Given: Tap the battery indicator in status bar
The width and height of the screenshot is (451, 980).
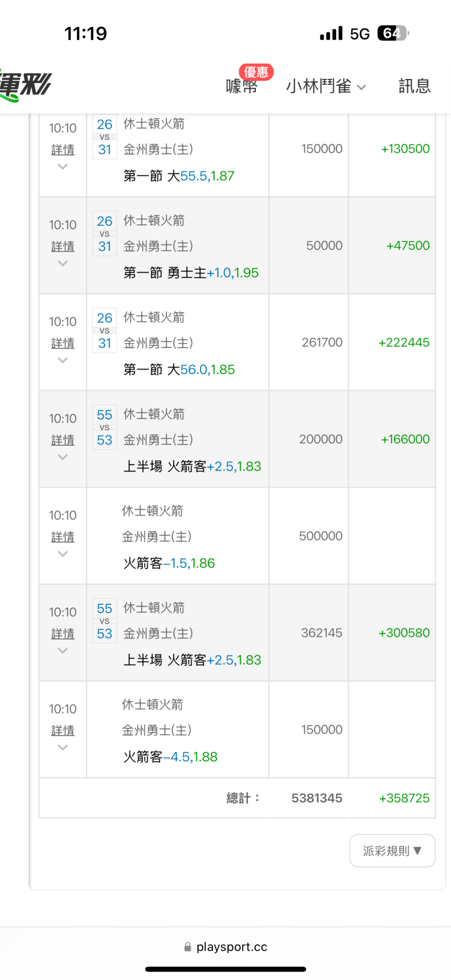Looking at the screenshot, I should (x=393, y=33).
